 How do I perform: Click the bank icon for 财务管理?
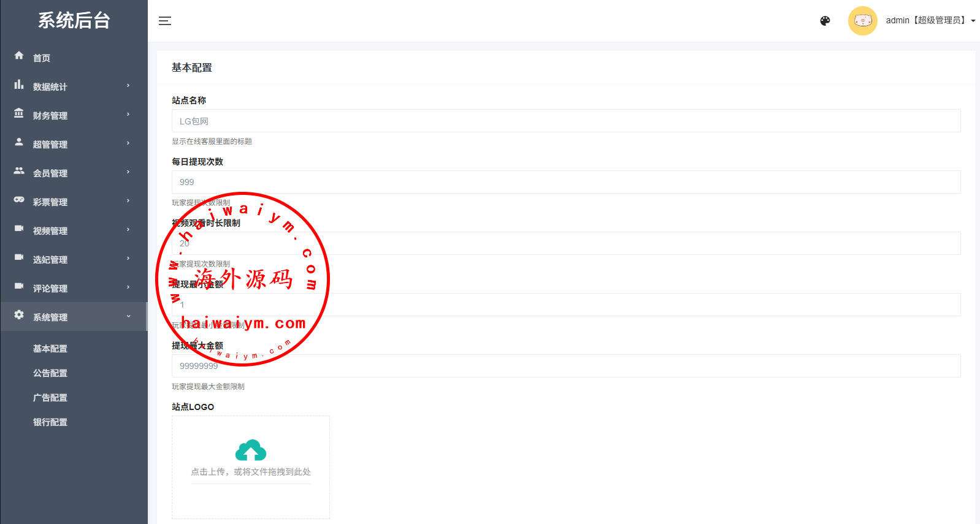coord(19,113)
